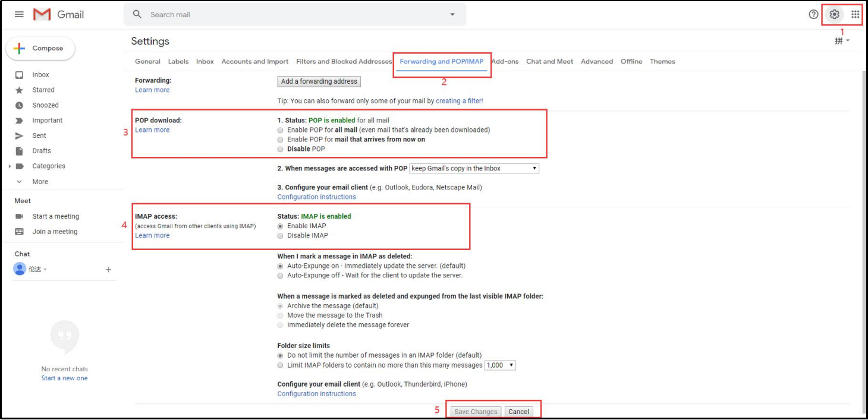Select Disable POP radio button
Viewport: 868px width, 420px height.
(281, 149)
